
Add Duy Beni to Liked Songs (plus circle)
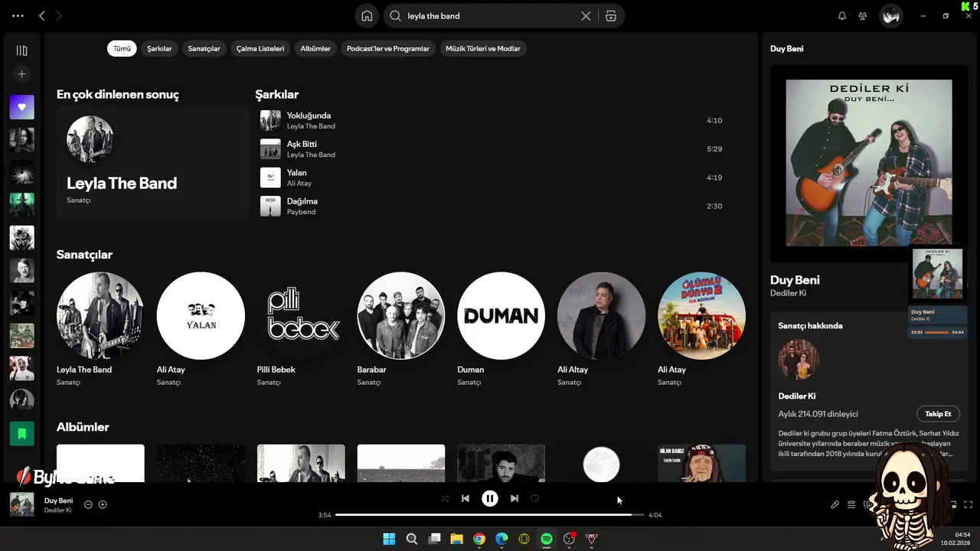coord(103,504)
